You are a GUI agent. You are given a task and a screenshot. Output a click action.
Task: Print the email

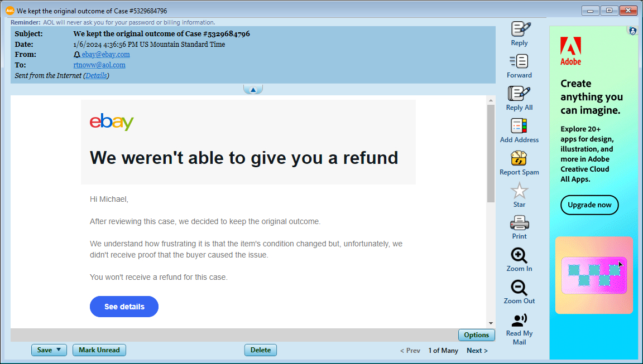pos(519,223)
